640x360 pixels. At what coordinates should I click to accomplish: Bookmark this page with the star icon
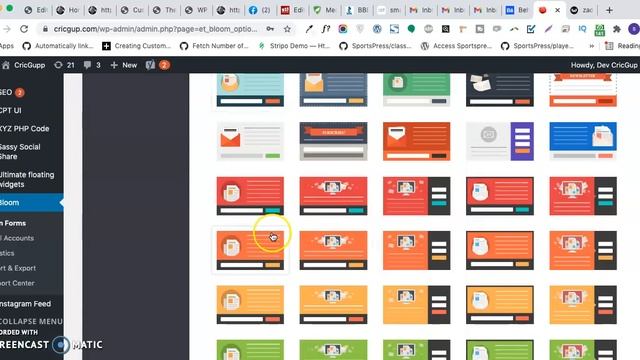tap(287, 29)
